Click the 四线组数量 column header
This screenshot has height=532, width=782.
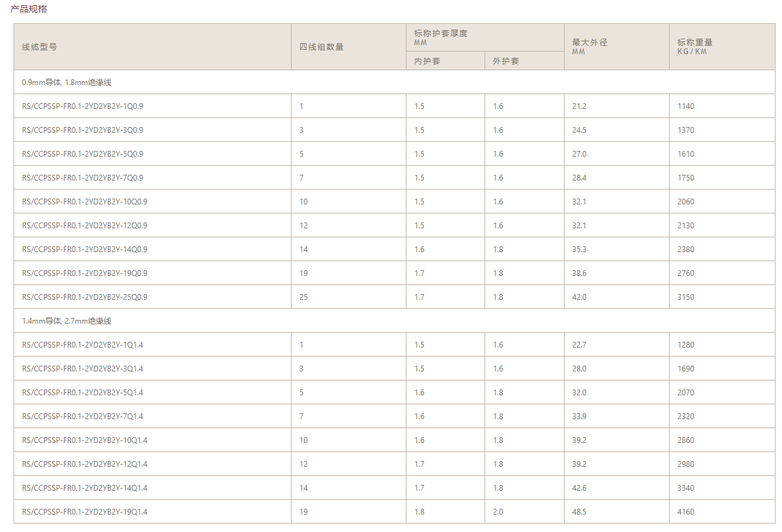point(321,47)
